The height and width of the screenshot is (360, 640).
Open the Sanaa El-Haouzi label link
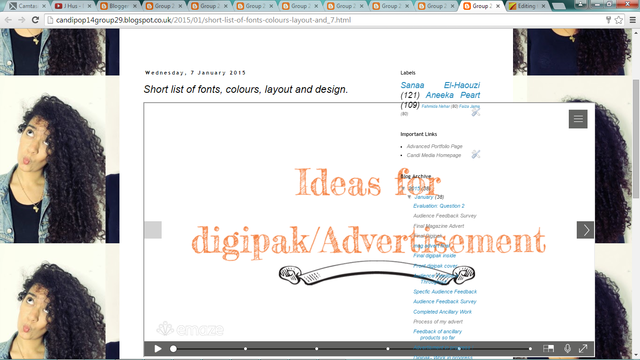click(440, 85)
